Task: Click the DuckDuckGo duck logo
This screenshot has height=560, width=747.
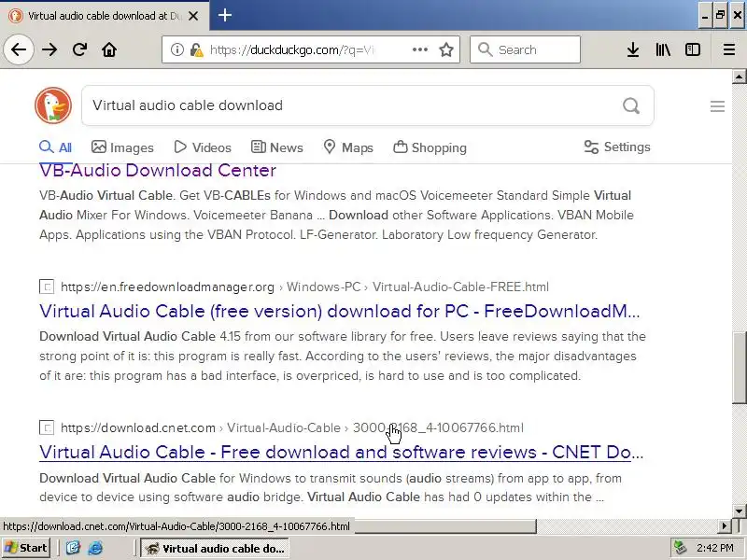Action: pyautogui.click(x=53, y=105)
